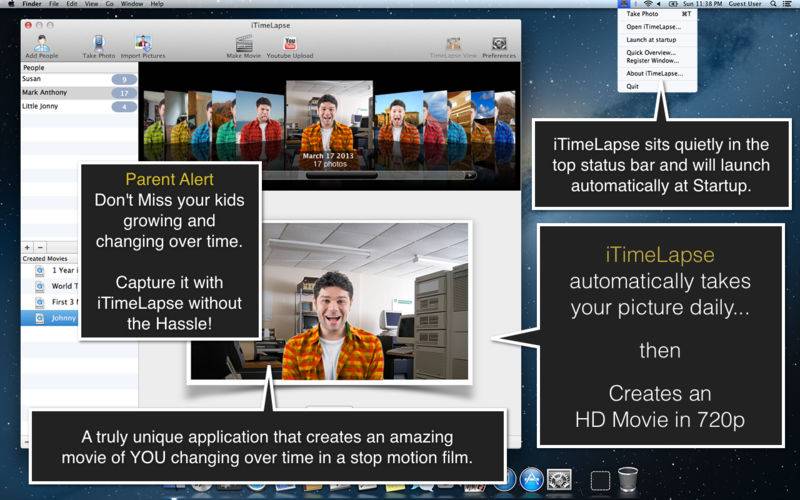
Task: Click the Apple menu logo
Action: (x=11, y=4)
